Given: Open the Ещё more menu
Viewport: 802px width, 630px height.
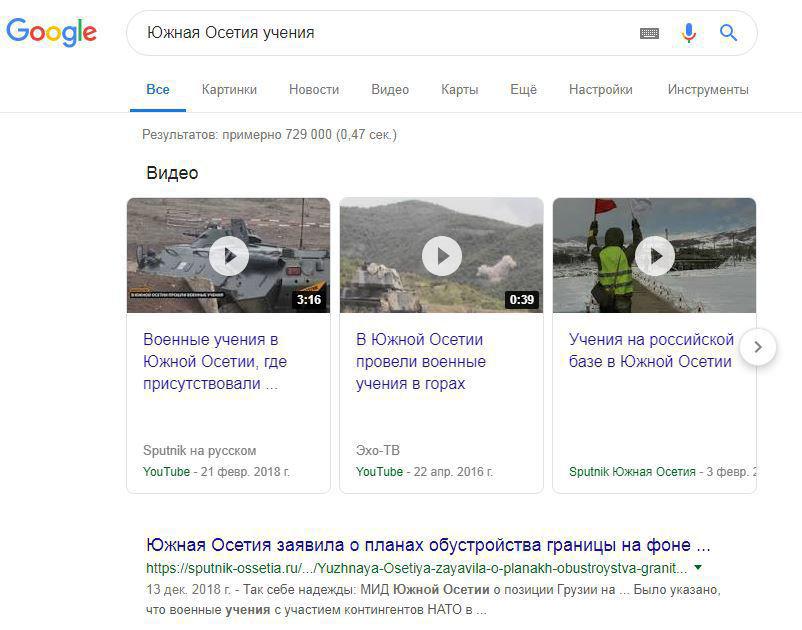Looking at the screenshot, I should (x=523, y=89).
